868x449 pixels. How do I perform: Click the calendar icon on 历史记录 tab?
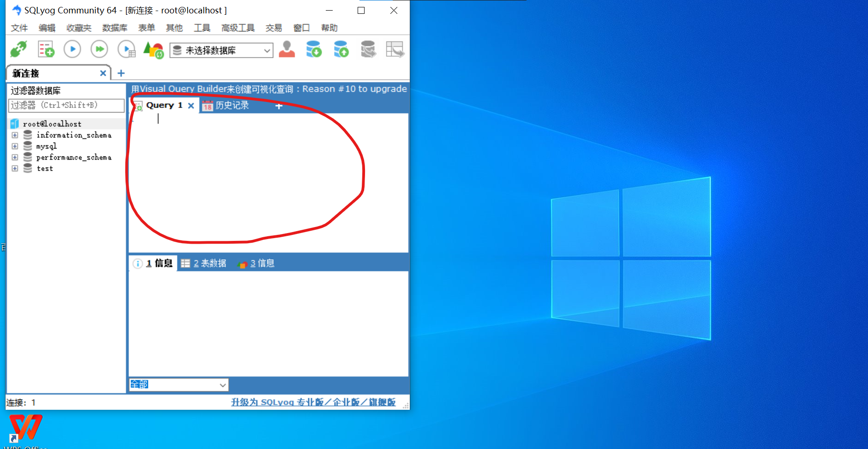pos(208,106)
